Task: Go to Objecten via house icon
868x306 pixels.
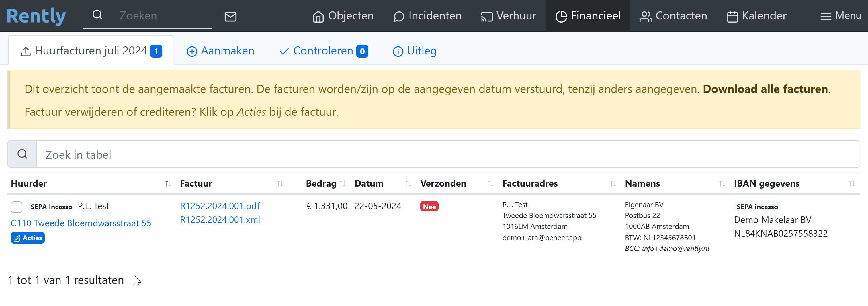Action: point(318,16)
